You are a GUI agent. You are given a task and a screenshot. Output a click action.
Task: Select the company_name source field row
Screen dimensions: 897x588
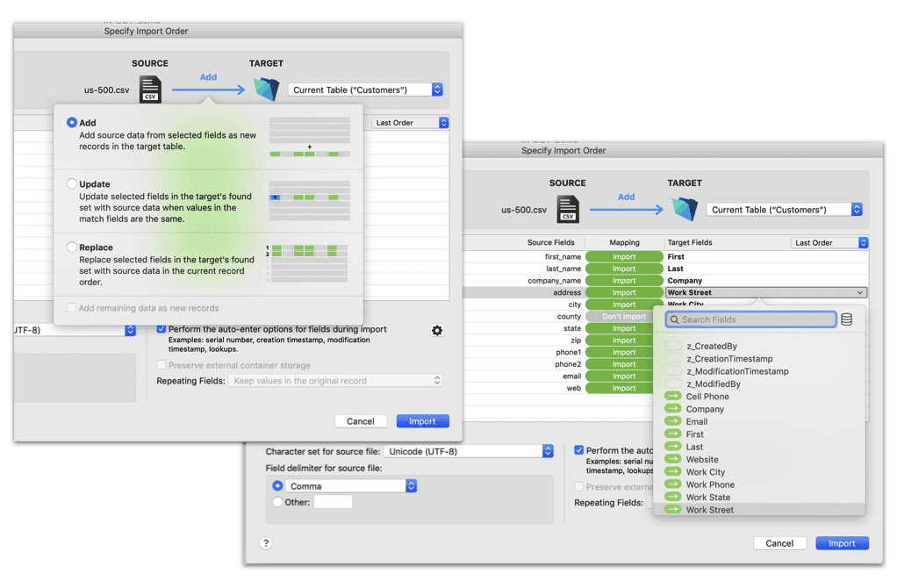click(x=554, y=280)
